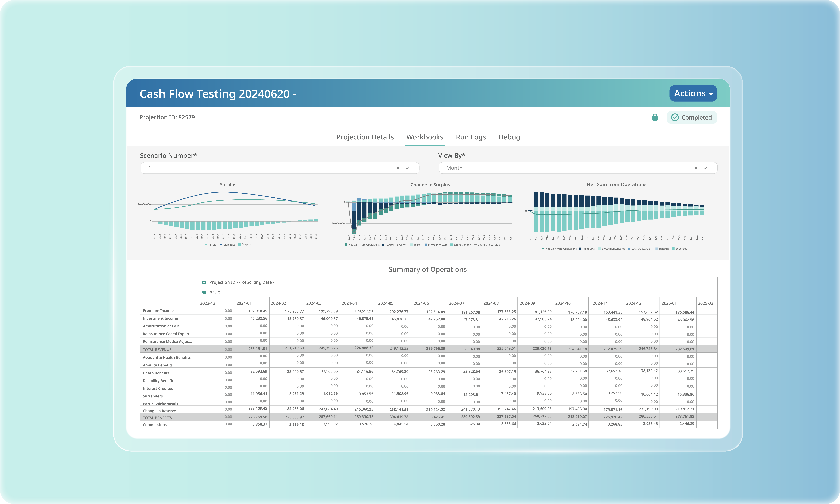Click the Disability Benefits row label
This screenshot has height=504, width=840.
(159, 381)
